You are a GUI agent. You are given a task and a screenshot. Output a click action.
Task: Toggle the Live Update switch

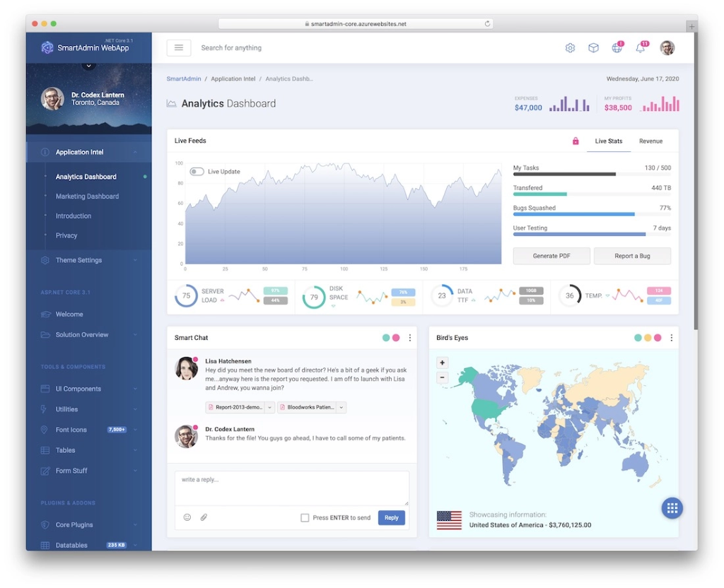tap(197, 172)
